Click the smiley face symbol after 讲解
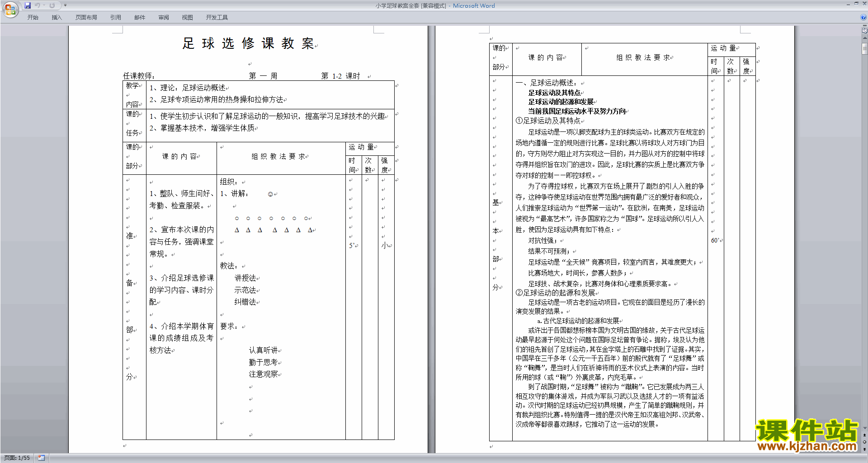The width and height of the screenshot is (868, 463). pyautogui.click(x=270, y=194)
